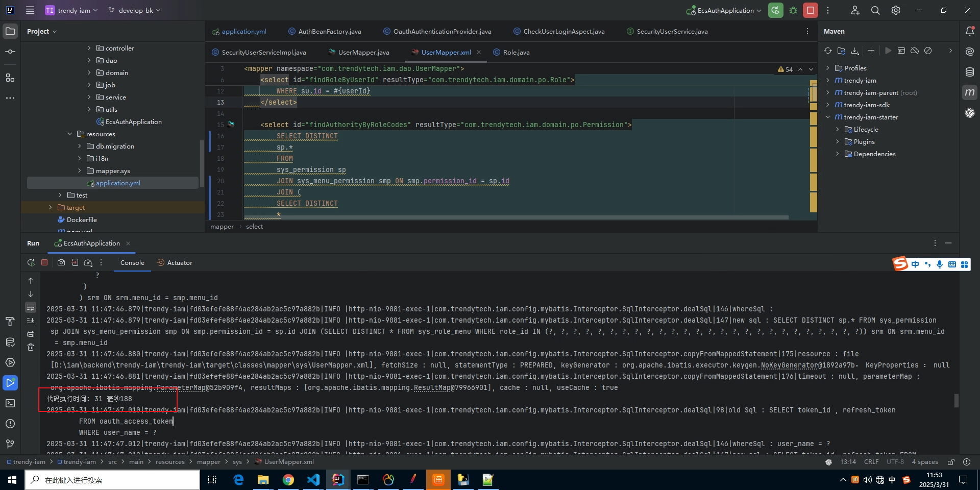Open the develop-bk branch dropdown

tap(135, 10)
